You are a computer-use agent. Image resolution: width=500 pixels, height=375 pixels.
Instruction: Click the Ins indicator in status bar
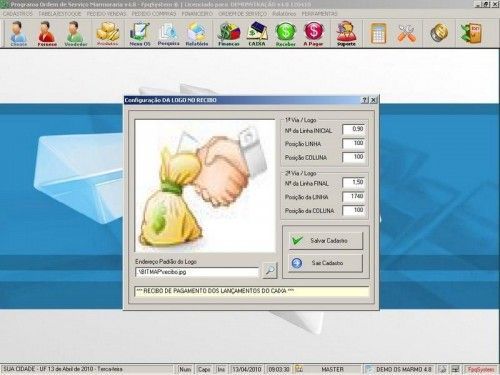pyautogui.click(x=221, y=369)
